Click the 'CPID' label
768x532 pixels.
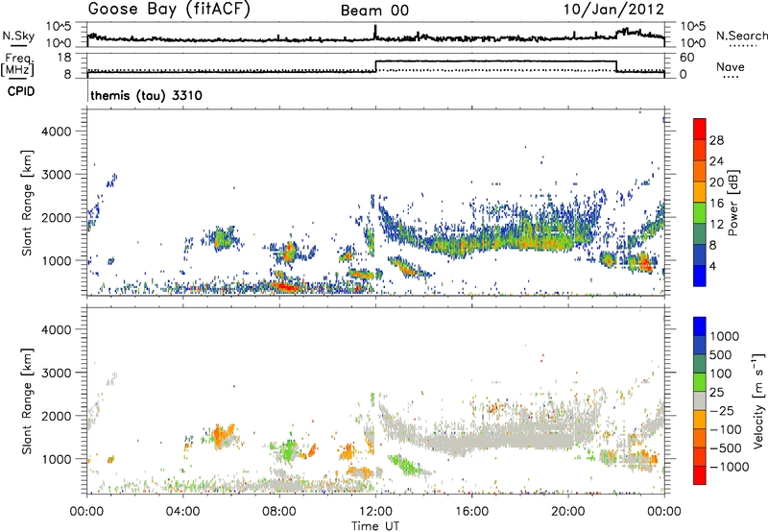click(21, 91)
